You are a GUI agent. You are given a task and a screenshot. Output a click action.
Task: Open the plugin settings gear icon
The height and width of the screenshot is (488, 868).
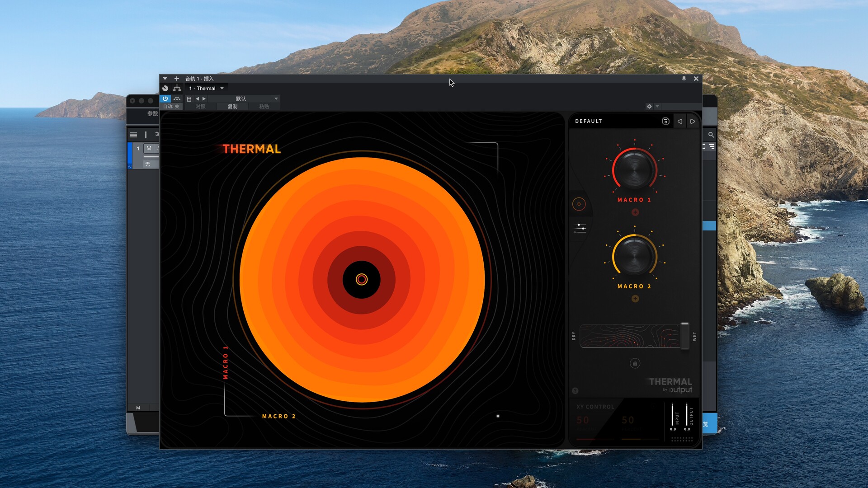point(649,106)
